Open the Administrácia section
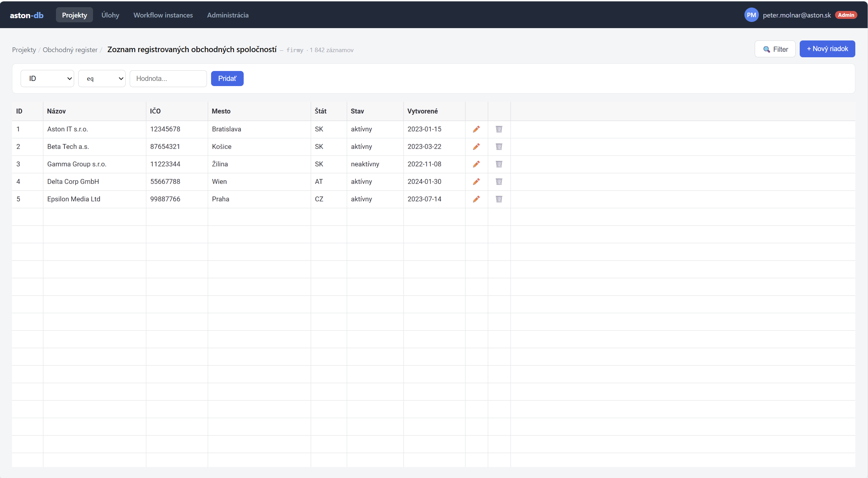Image resolution: width=868 pixels, height=478 pixels. coord(228,15)
